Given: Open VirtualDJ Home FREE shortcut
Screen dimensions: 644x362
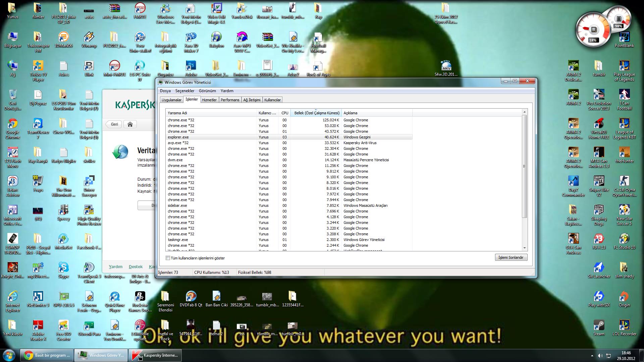Looking at the screenshot, I should click(599, 128).
